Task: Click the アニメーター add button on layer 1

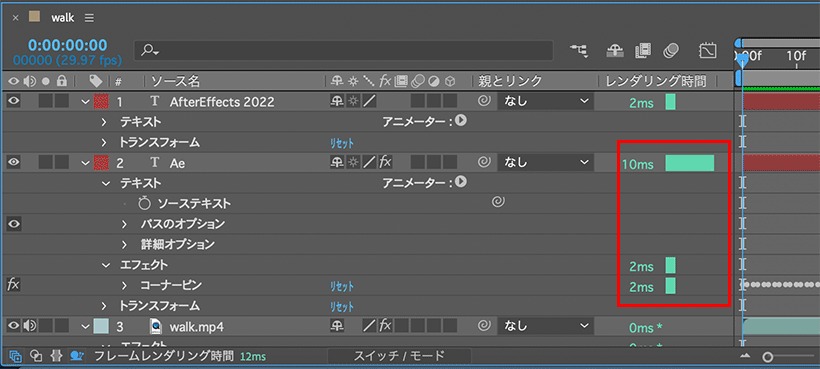Action: click(461, 121)
